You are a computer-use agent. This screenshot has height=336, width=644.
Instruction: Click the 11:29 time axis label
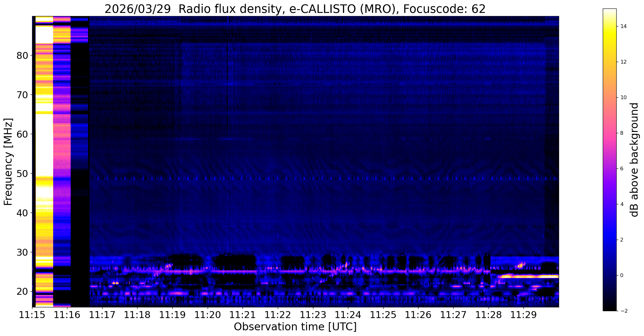tap(524, 315)
